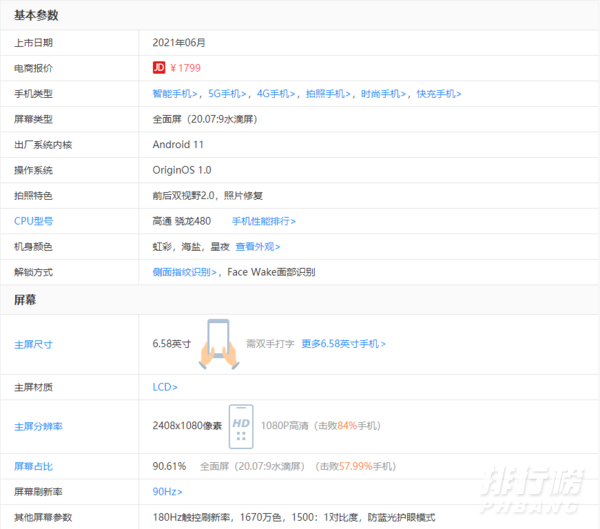Click the 主屏尺寸 label link
The height and width of the screenshot is (529, 600).
click(33, 345)
